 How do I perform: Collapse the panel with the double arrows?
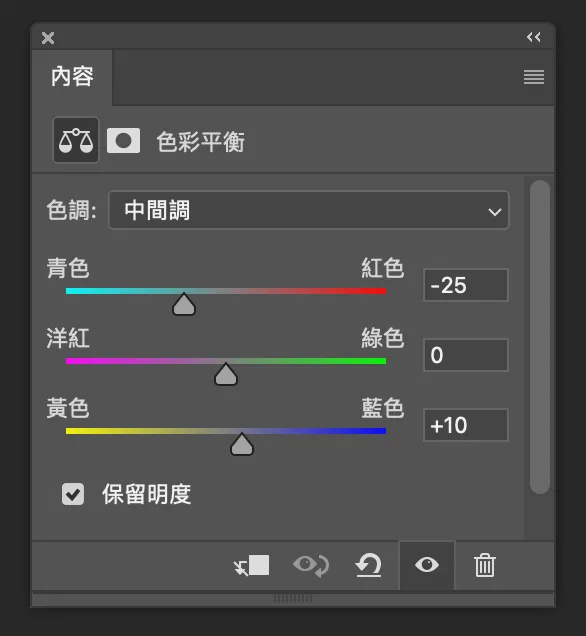534,37
